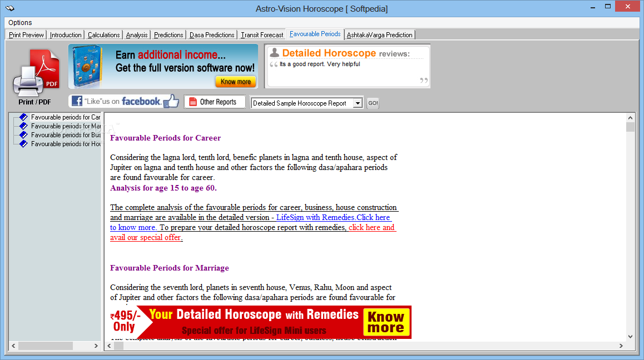Click the ₹495/- Only price tag on the banner
The width and height of the screenshot is (644, 360).
125,321
